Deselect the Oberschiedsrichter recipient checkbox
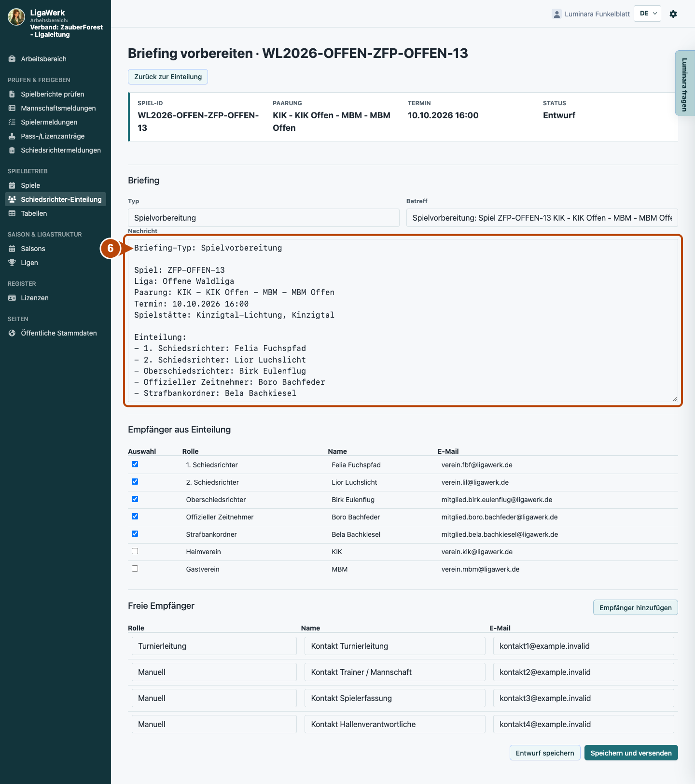 point(135,499)
